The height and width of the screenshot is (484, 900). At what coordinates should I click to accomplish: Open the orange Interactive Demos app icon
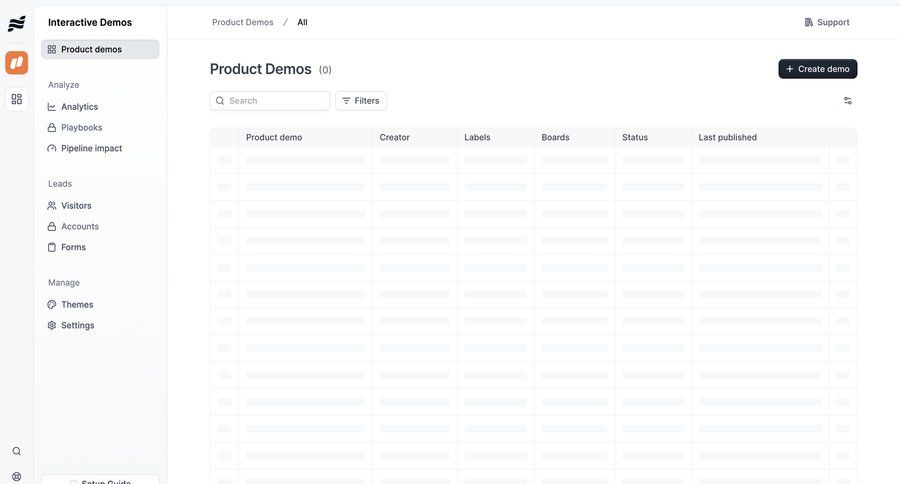point(17,62)
